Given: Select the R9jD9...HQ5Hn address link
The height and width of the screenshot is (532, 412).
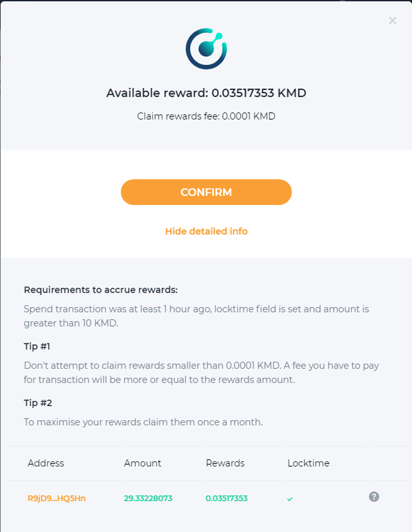Looking at the screenshot, I should coord(57,498).
